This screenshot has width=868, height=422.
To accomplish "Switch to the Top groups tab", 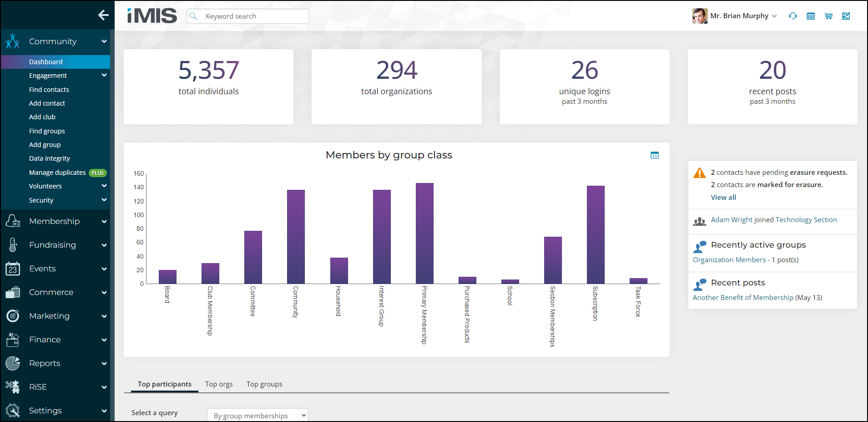I will coord(264,384).
